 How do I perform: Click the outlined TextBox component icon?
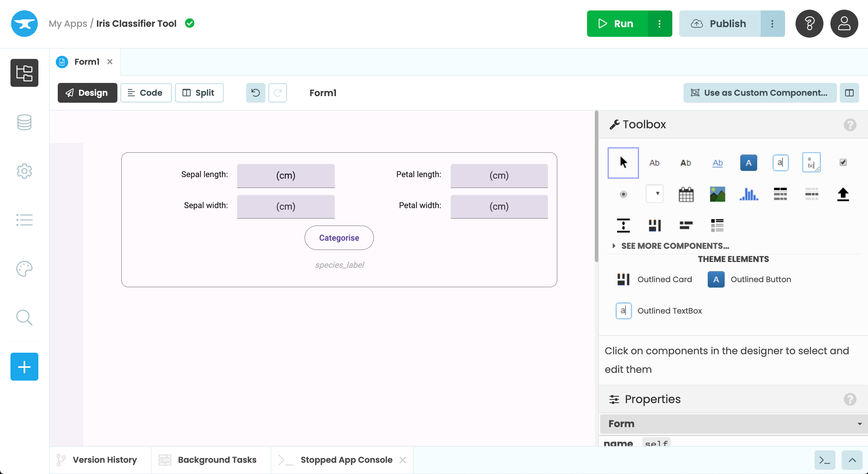point(623,310)
